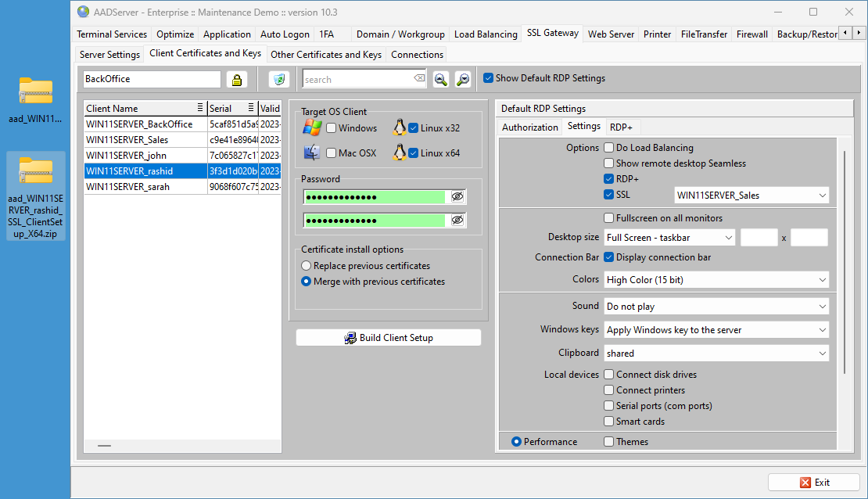Expand the SSL certificate dropdown
Viewport: 868px width, 499px height.
[x=822, y=195]
